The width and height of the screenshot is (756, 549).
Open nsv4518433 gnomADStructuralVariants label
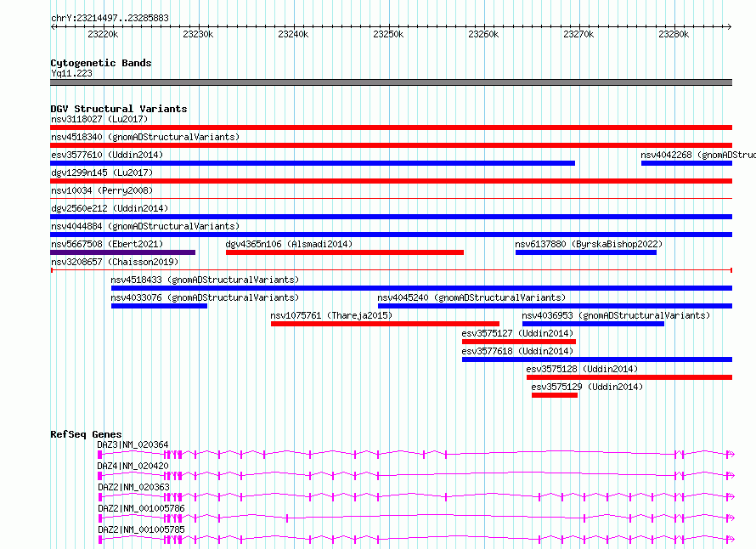pos(205,280)
